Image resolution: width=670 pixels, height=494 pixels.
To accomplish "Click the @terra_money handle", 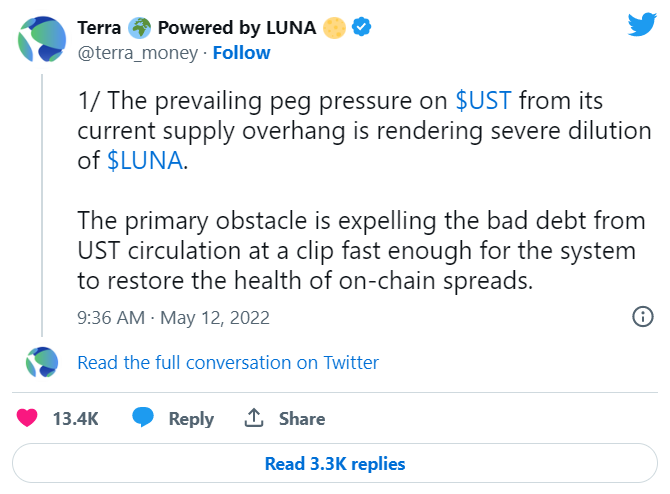I will pyautogui.click(x=137, y=52).
